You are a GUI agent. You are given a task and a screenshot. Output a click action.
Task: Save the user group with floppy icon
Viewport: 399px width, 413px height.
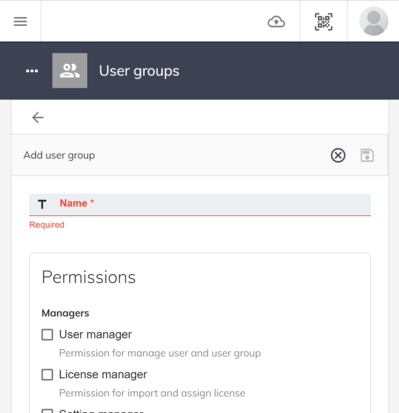[x=367, y=155]
